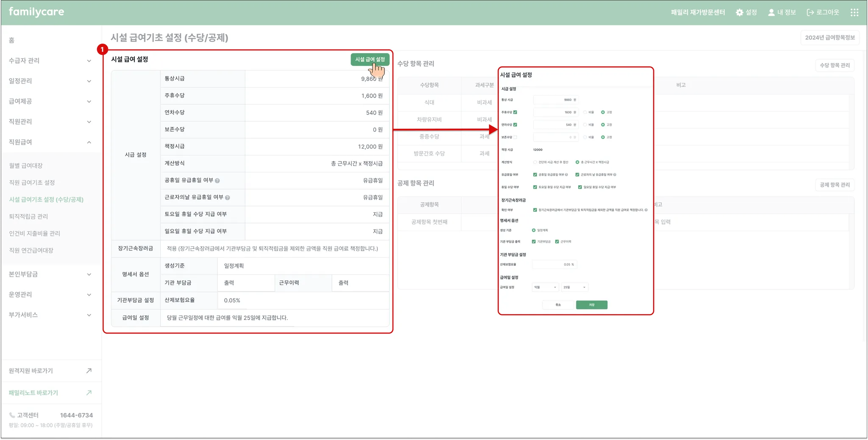The width and height of the screenshot is (868, 440).
Task: Select the 건단위 시급 계산 후 합산 radio
Action: point(535,162)
